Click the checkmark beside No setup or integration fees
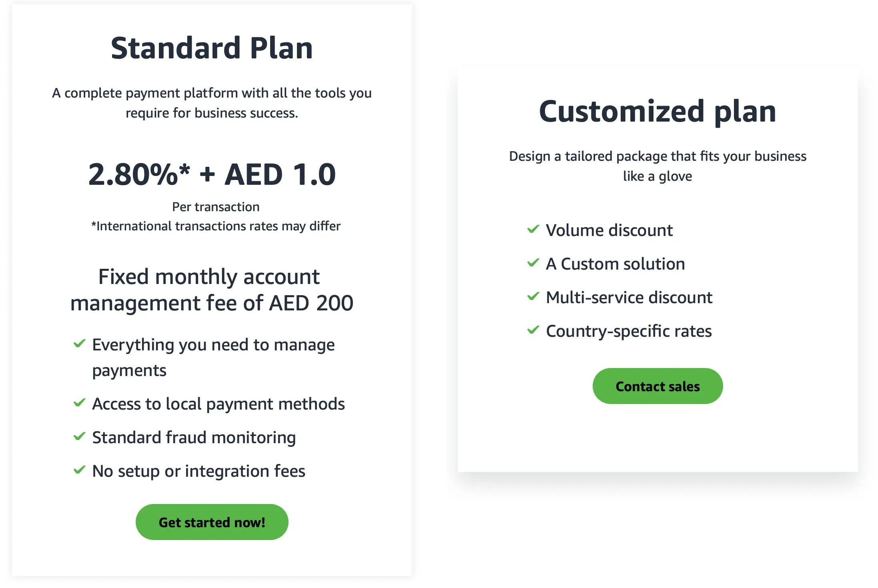This screenshot has width=878, height=588. [80, 470]
